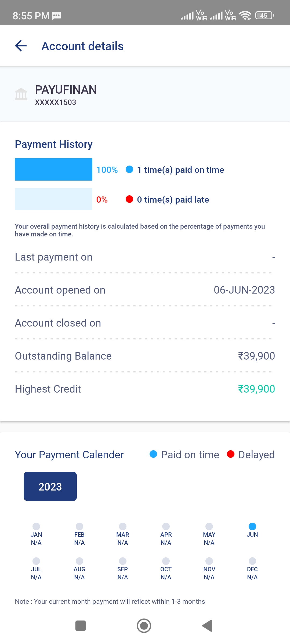
Task: Click the blue 100% paid-on-time bar
Action: pos(53,169)
